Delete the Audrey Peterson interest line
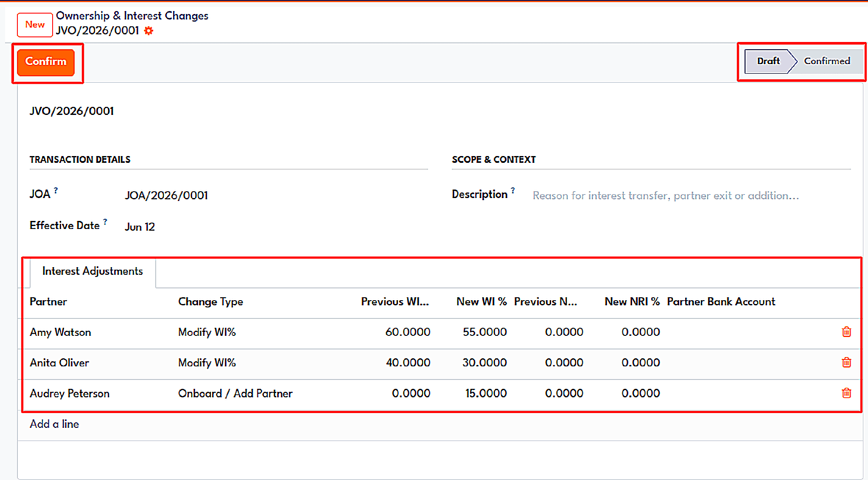Viewport: 868px width, 480px height. tap(846, 393)
